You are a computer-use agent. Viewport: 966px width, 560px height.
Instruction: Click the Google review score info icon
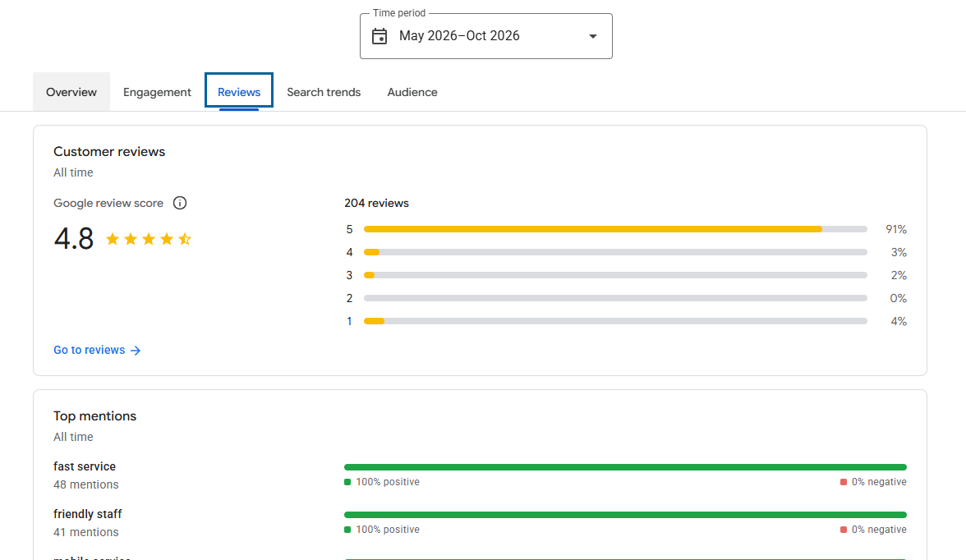pyautogui.click(x=180, y=204)
